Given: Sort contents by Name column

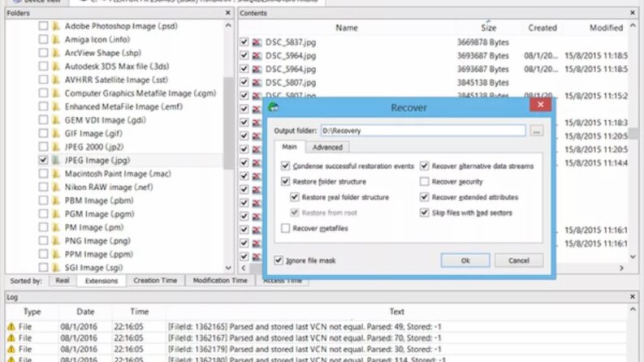Looking at the screenshot, I should 347,28.
